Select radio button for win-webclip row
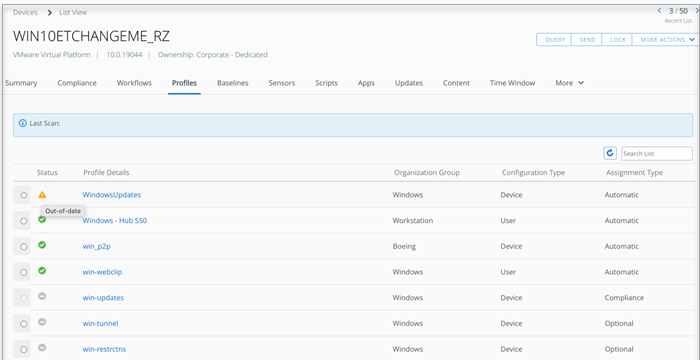The width and height of the screenshot is (700, 360). coord(24,272)
